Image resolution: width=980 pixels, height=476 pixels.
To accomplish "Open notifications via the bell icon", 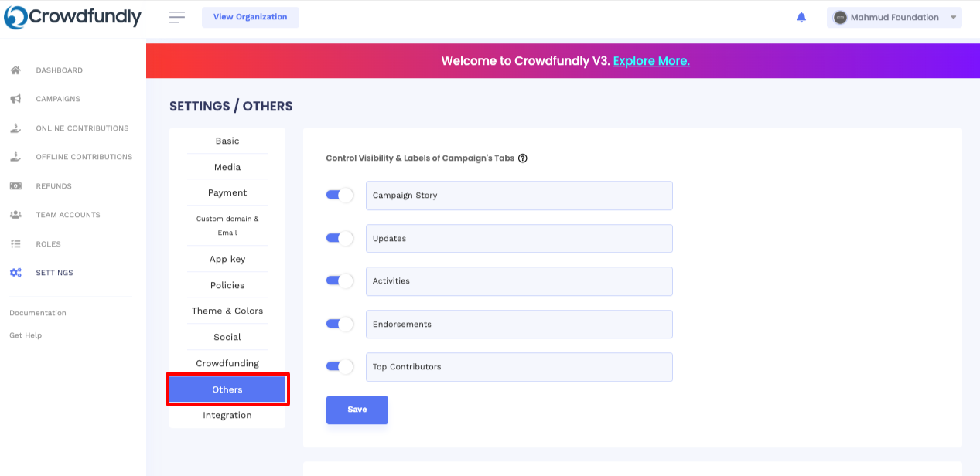I will 801,17.
